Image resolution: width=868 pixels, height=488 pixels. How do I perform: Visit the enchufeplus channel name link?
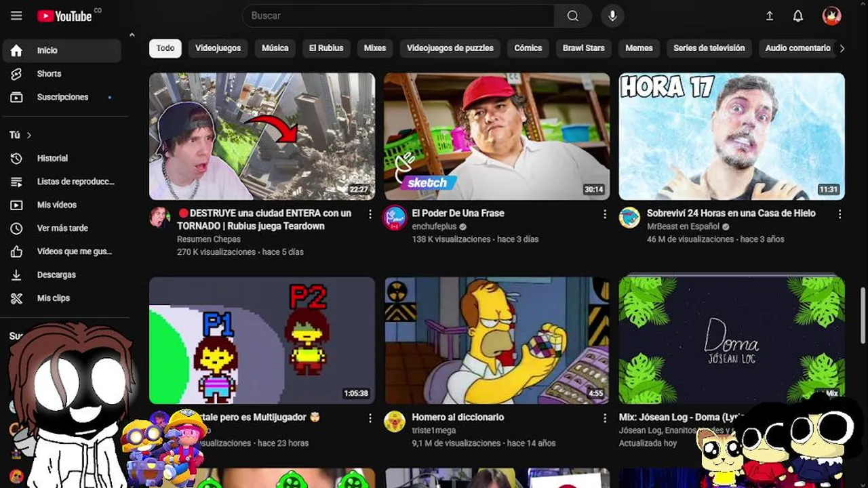tap(434, 226)
